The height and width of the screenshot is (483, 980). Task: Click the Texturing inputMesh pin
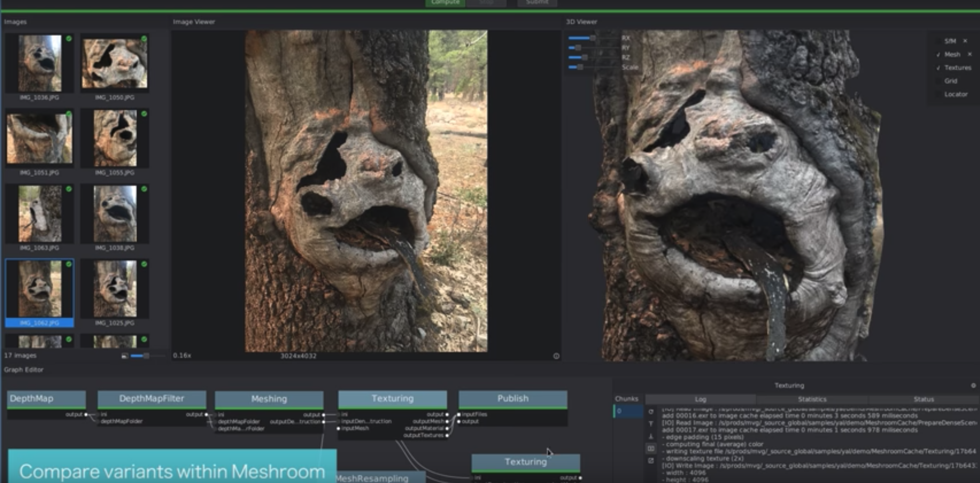pyautogui.click(x=339, y=428)
